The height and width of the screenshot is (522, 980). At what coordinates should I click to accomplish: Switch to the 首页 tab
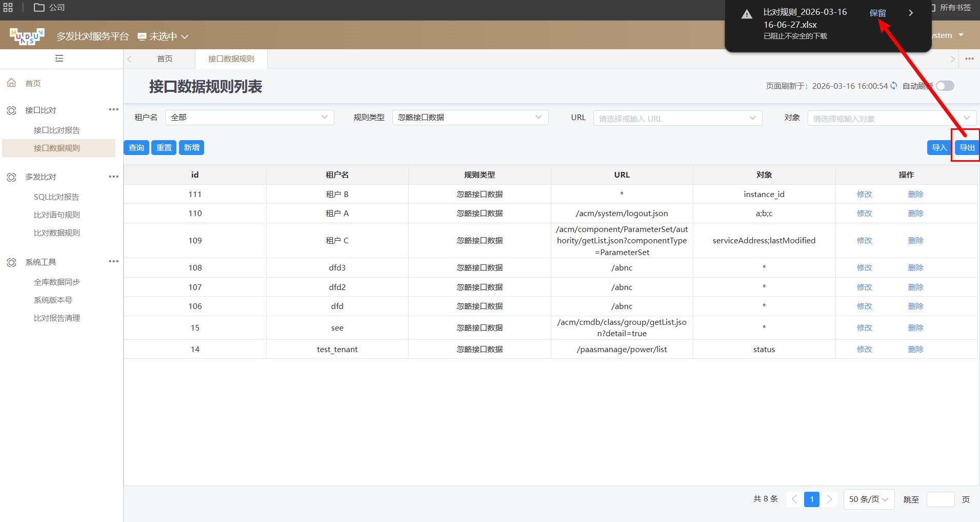[165, 59]
